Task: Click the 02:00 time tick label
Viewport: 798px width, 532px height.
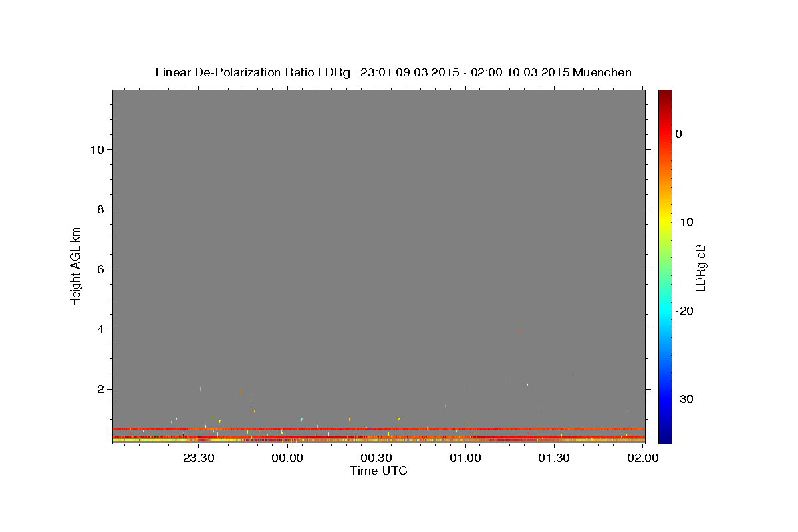Action: pyautogui.click(x=642, y=458)
